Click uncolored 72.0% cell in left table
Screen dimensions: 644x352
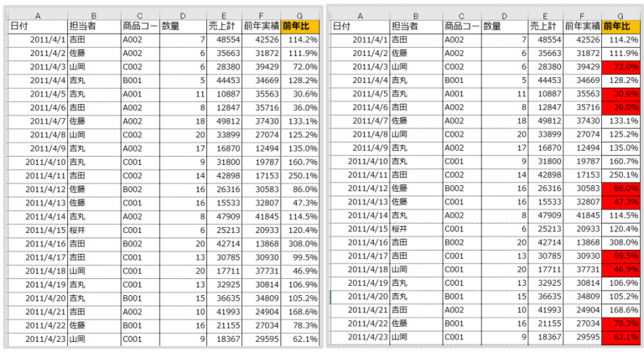click(x=300, y=67)
